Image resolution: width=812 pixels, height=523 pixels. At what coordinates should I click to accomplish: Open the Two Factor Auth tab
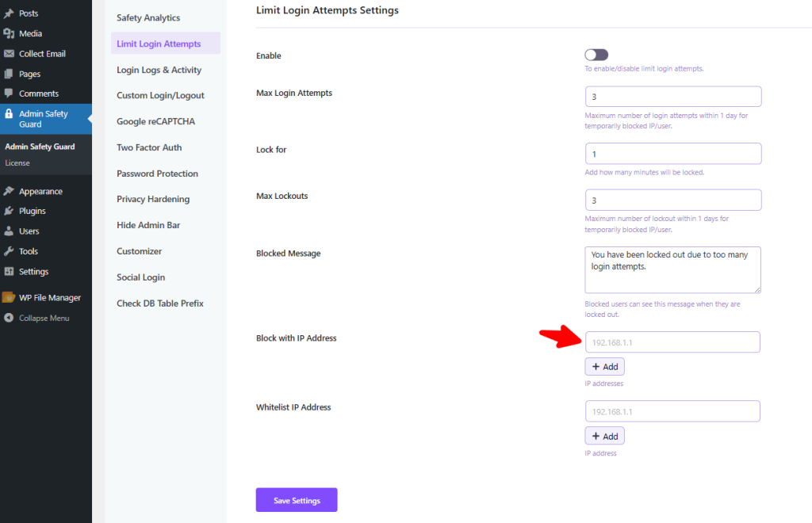[x=149, y=147]
